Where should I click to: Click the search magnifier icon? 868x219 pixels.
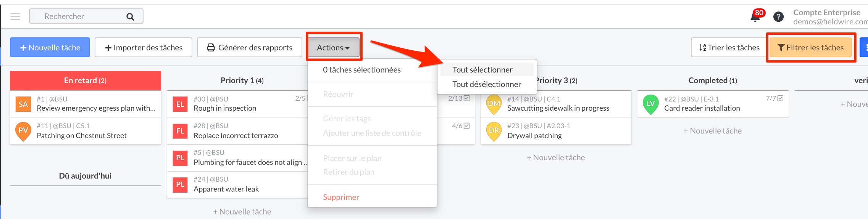[x=130, y=17]
